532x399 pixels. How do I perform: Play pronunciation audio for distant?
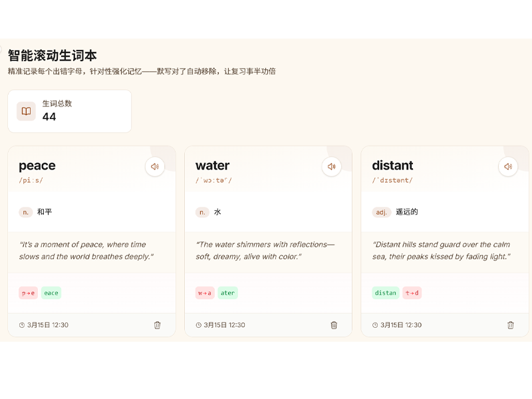tap(508, 166)
